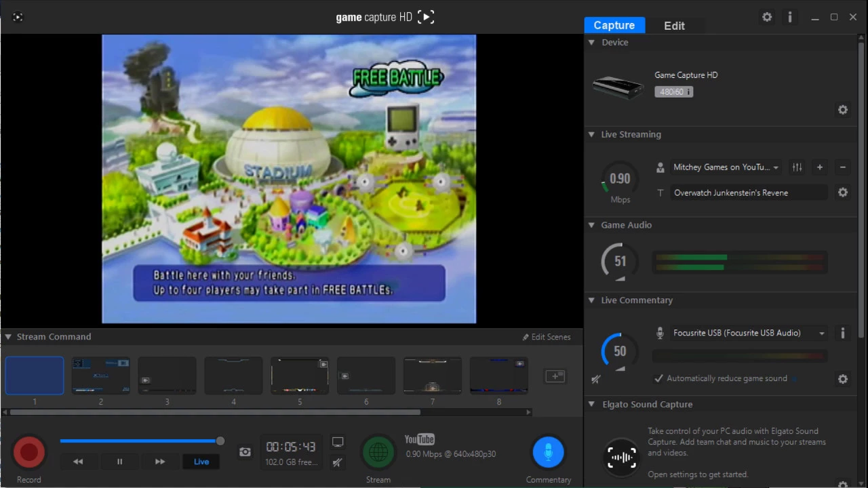
Task: Switch to the Capture tab
Action: 614,25
